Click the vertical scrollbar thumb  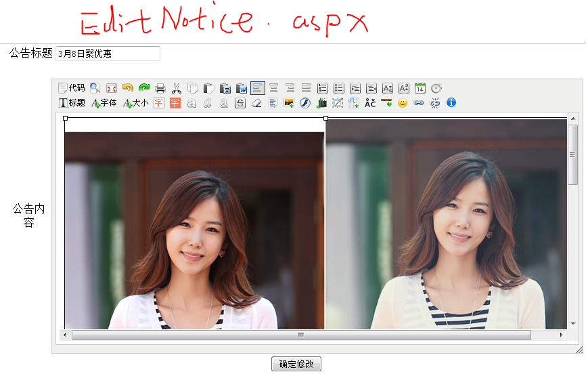(x=572, y=154)
